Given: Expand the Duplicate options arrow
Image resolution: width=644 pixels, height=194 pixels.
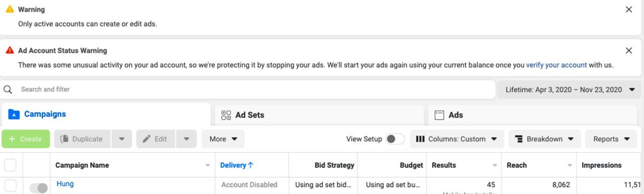Looking at the screenshot, I should click(x=122, y=139).
